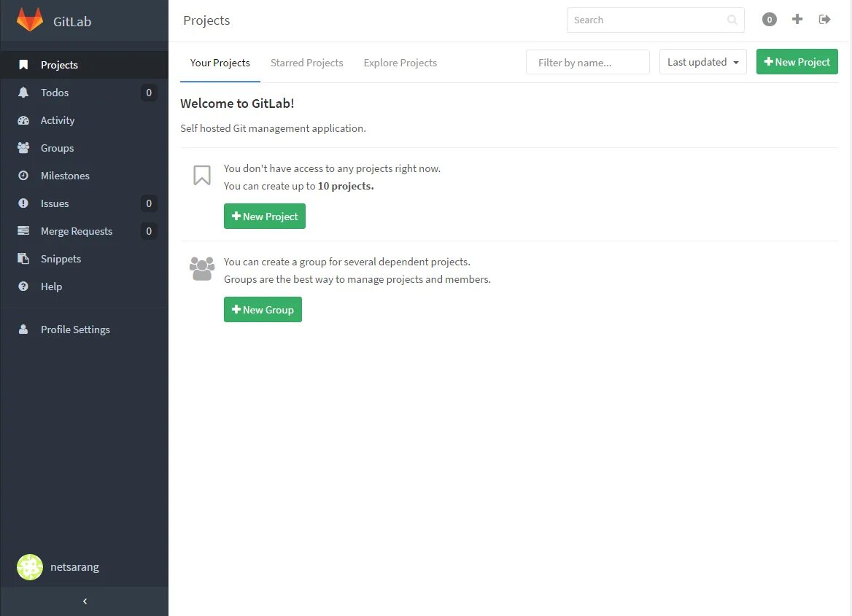Open the Last updated sort dropdown

pos(703,62)
